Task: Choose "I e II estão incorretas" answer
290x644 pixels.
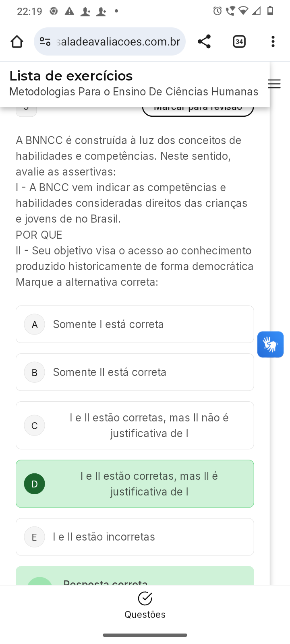Action: 104,537
